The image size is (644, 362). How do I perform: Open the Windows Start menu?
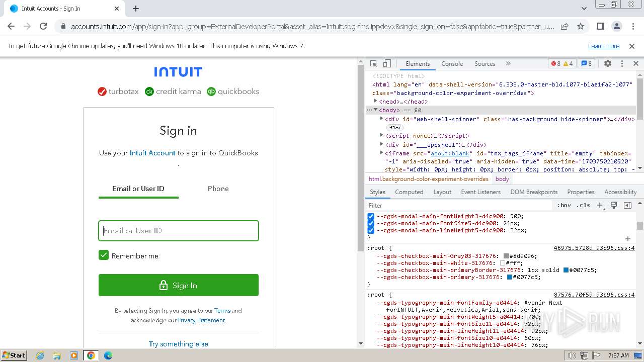(x=14, y=355)
